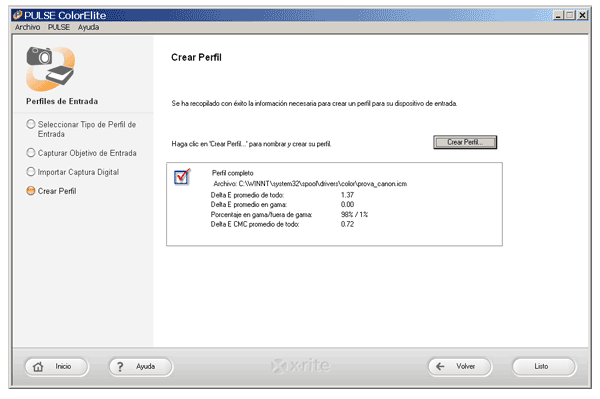The image size is (600, 399).
Task: Click the Delta E CMC promedio value 0.72
Action: (347, 224)
